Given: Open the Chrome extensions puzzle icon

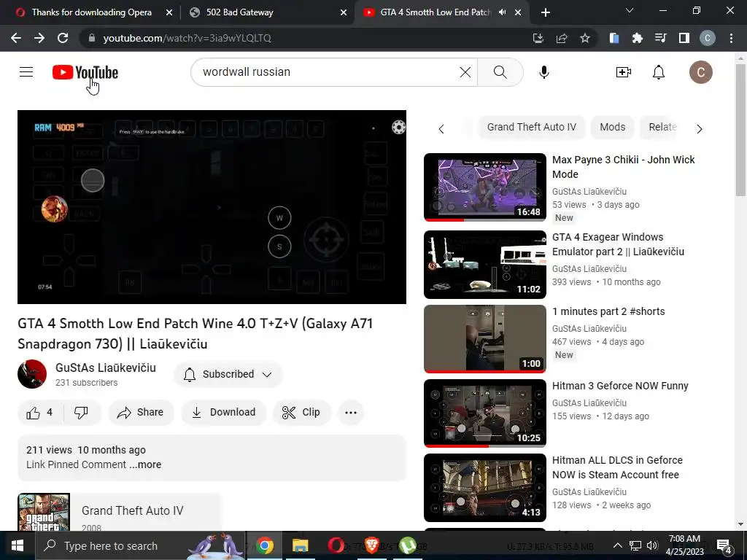Looking at the screenshot, I should coord(637,38).
